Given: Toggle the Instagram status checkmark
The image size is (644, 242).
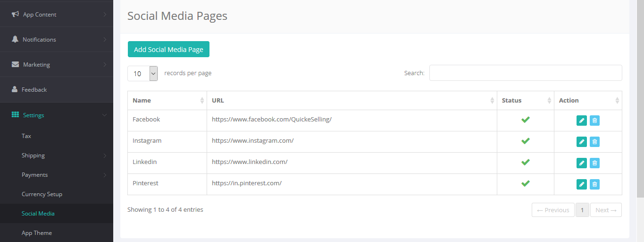Looking at the screenshot, I should [x=525, y=141].
